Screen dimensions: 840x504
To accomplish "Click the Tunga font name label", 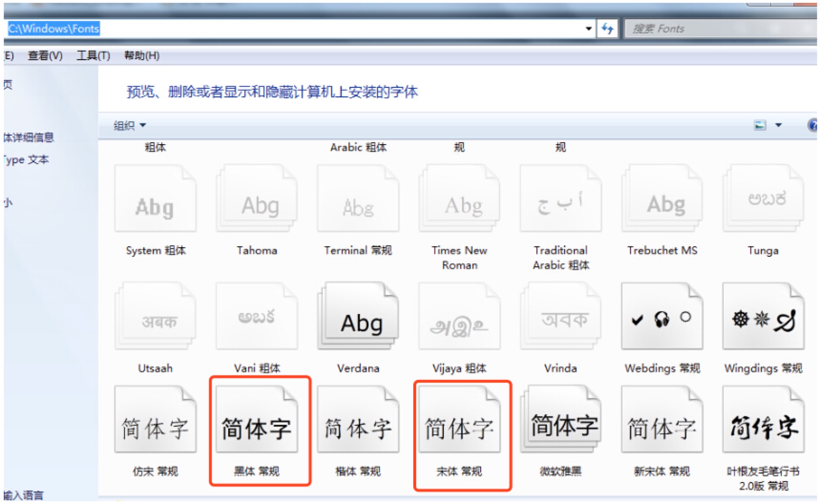I will 763,251.
